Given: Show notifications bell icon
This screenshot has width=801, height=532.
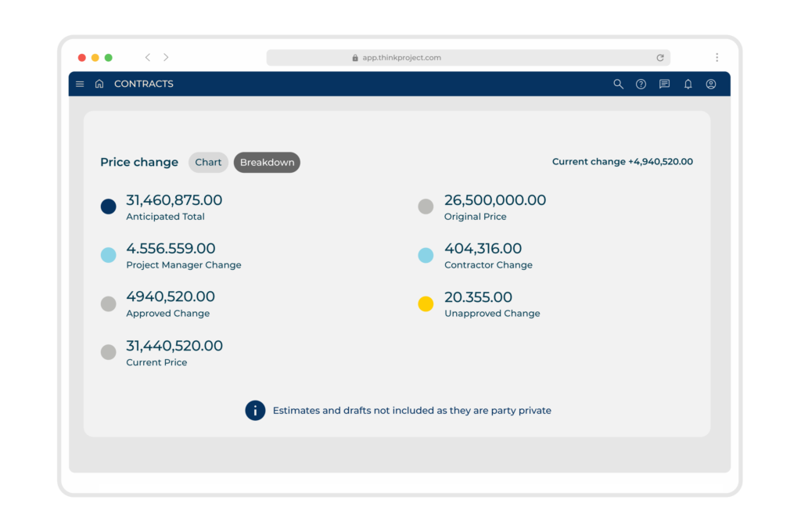Looking at the screenshot, I should click(x=688, y=84).
